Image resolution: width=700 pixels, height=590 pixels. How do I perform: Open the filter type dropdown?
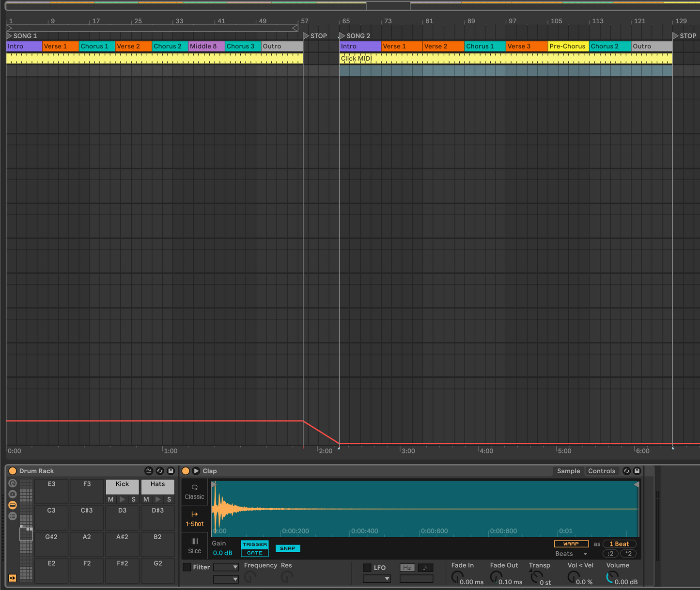[226, 567]
